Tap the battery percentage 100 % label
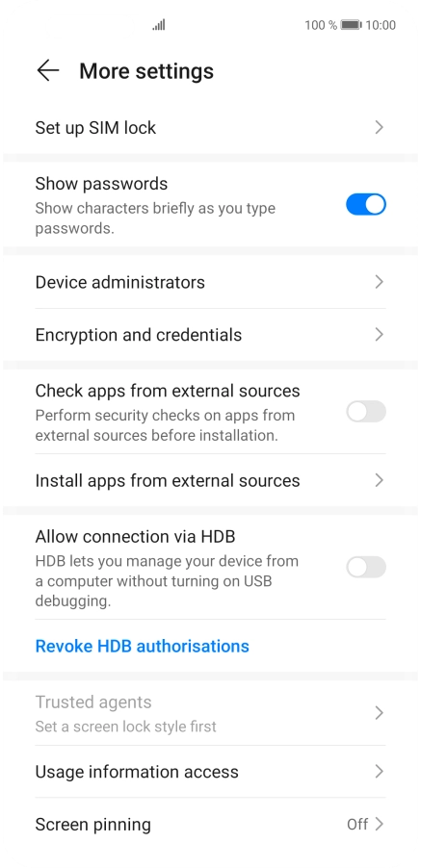 point(320,25)
